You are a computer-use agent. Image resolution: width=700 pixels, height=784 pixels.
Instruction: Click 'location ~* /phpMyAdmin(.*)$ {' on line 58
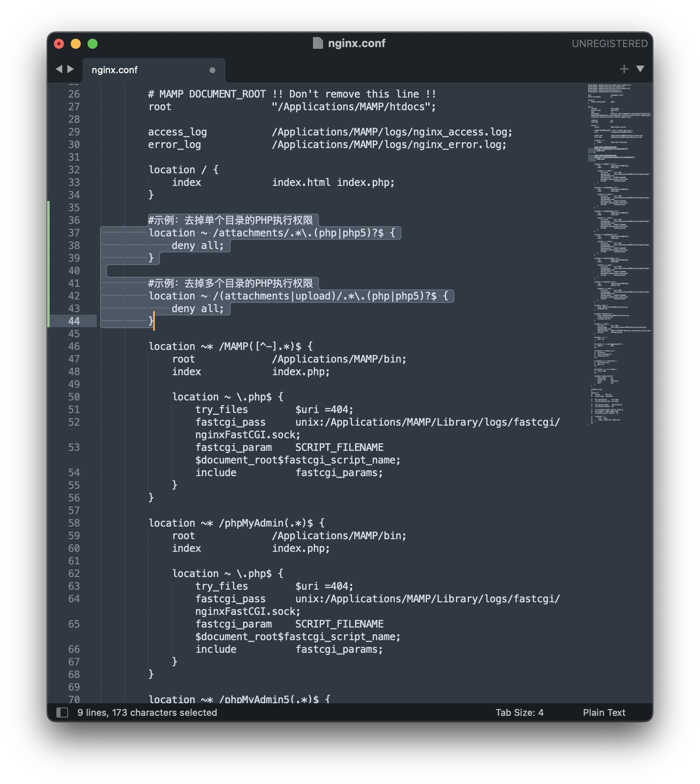coord(236,523)
